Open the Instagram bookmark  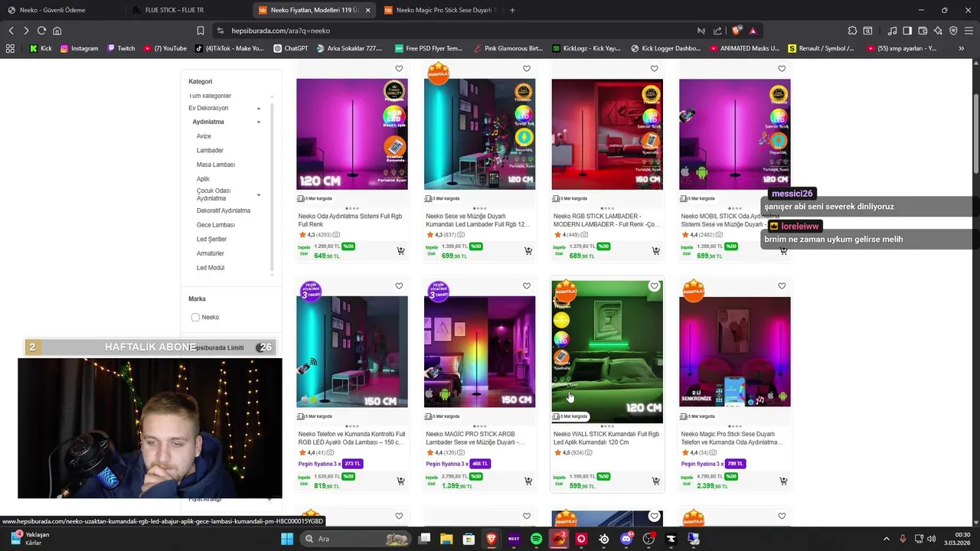point(80,48)
